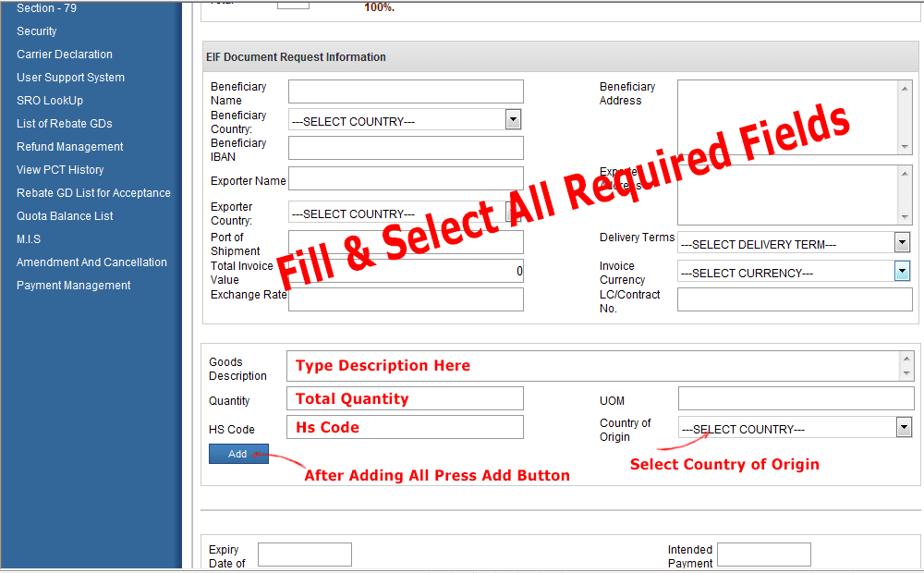924x573 pixels.
Task: Select SRO LookUp in sidebar
Action: point(50,100)
